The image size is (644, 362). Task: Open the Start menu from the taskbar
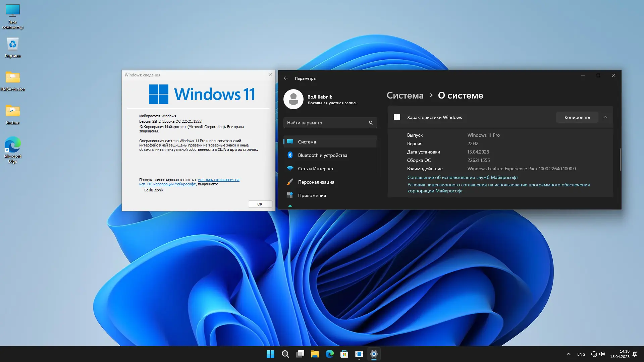click(x=270, y=354)
